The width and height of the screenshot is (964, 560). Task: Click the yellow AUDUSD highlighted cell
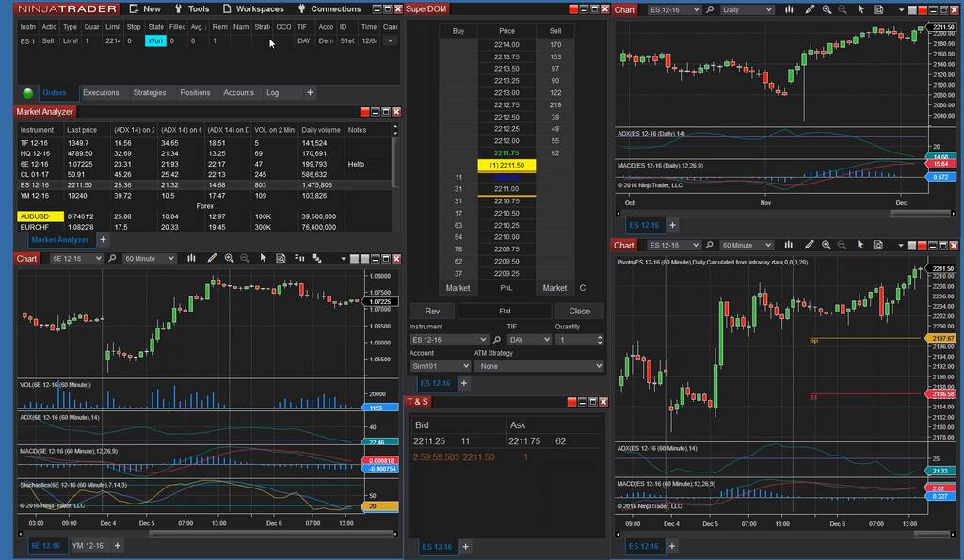tap(40, 216)
